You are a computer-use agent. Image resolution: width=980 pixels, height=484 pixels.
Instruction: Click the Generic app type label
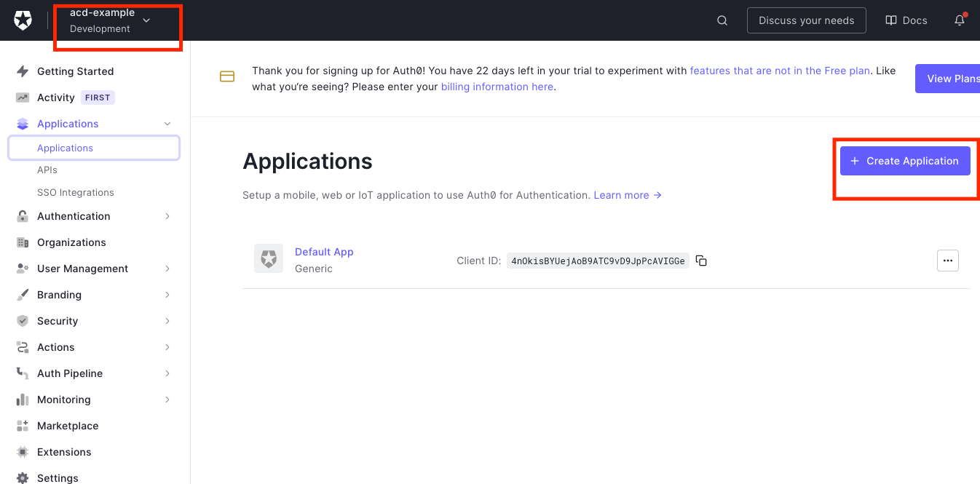pyautogui.click(x=314, y=269)
